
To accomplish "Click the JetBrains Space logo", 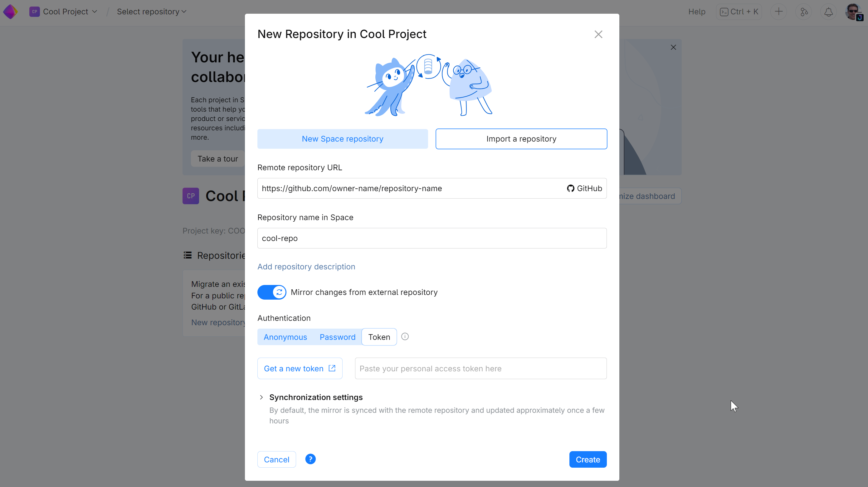I will [10, 11].
